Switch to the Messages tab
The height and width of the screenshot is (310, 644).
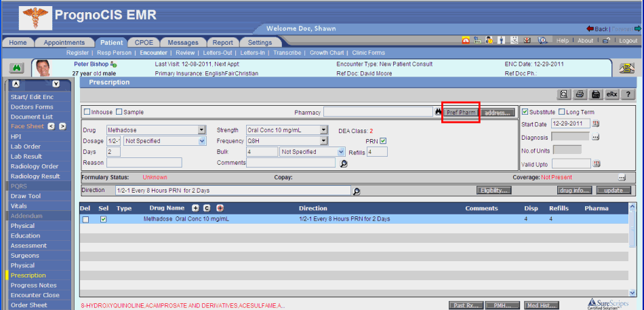(183, 42)
